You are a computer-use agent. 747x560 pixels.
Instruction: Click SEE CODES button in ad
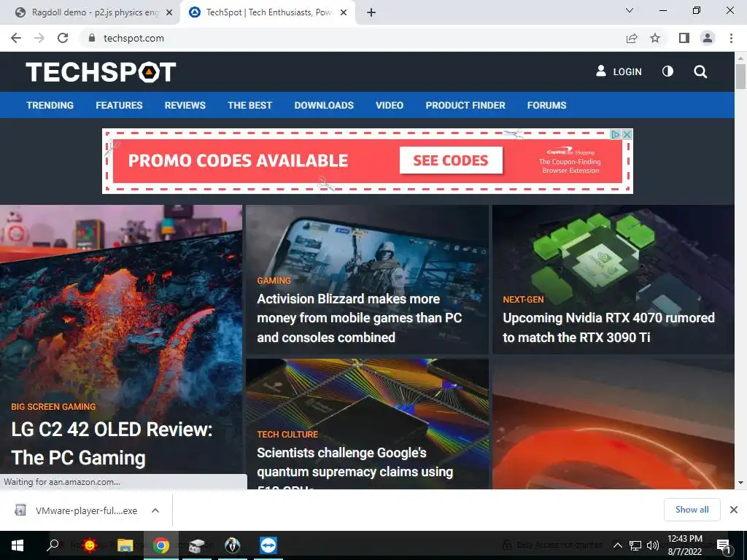451,160
